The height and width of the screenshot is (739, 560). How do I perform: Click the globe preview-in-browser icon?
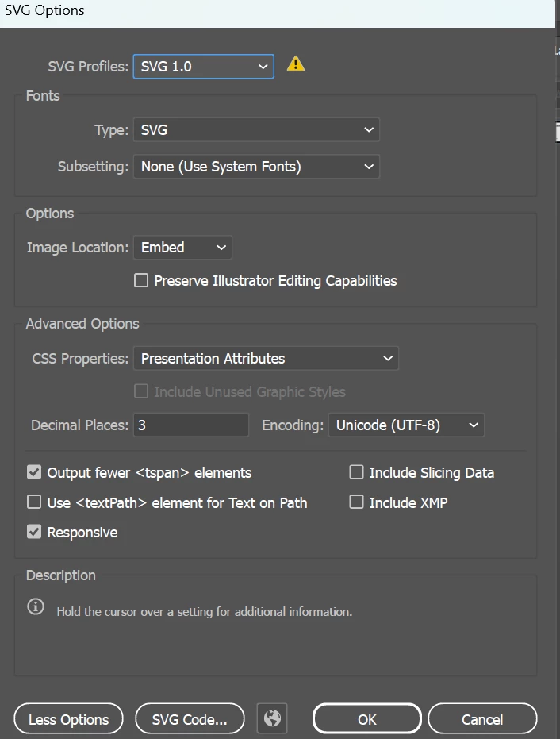[272, 719]
